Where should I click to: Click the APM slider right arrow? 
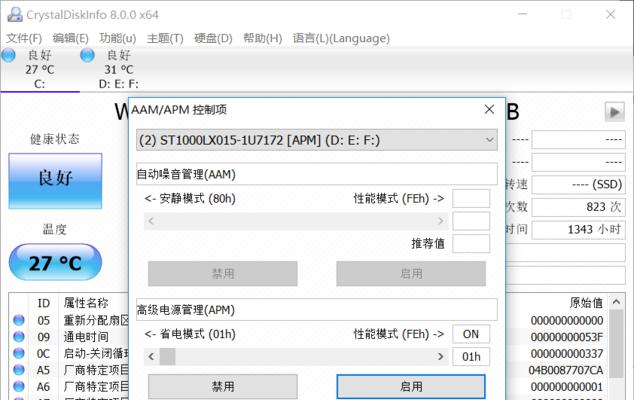click(440, 357)
